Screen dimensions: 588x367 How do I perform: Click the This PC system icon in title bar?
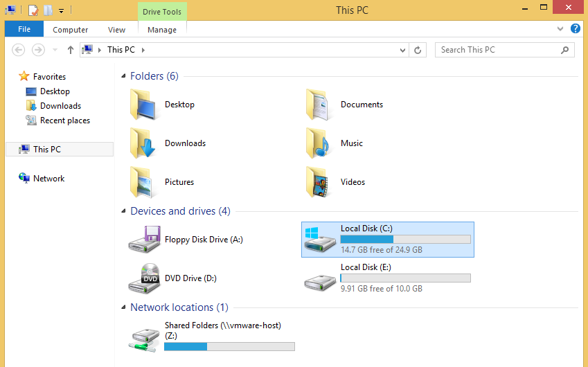tap(10, 10)
